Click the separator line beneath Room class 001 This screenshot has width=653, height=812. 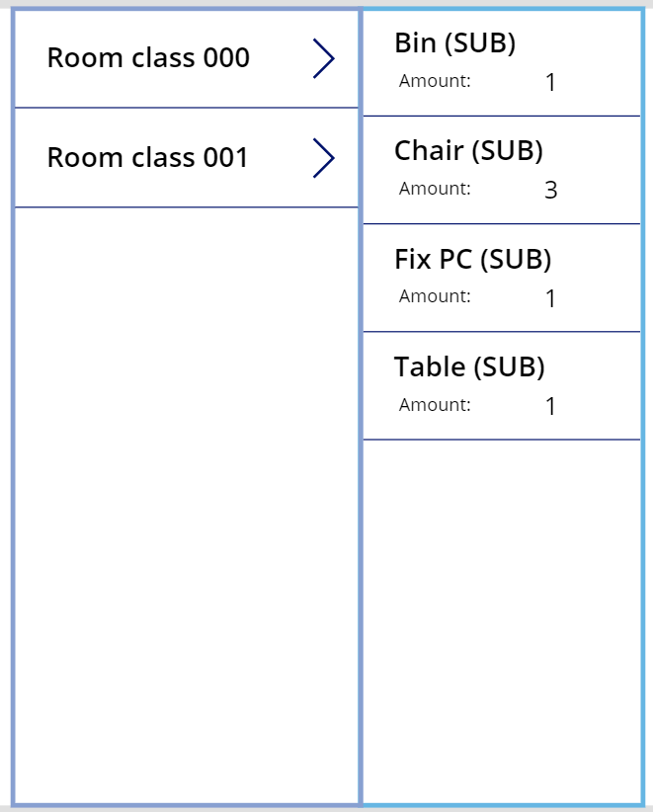pyautogui.click(x=186, y=207)
